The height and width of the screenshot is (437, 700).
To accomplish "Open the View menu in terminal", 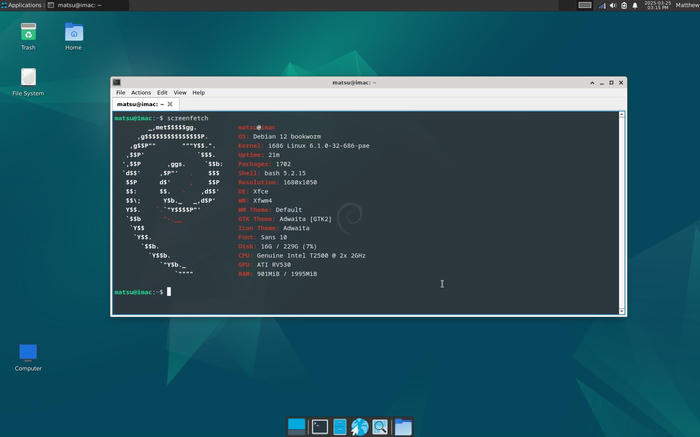I will pos(180,92).
